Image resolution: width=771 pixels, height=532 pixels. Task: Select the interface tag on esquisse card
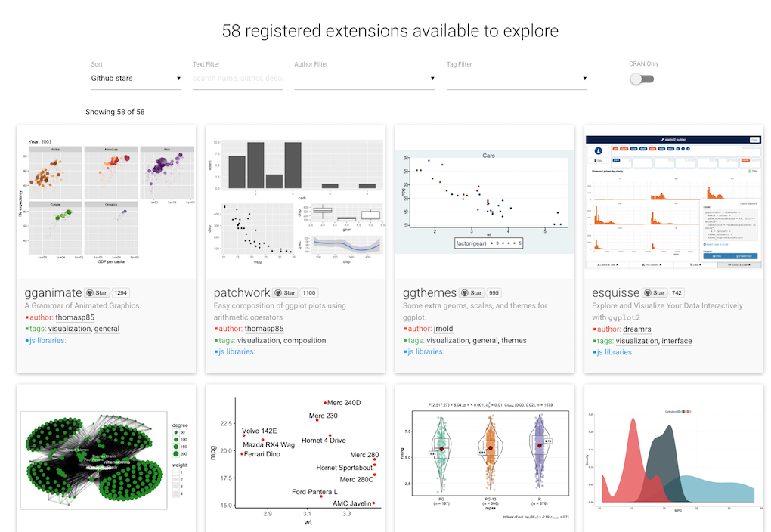click(677, 340)
